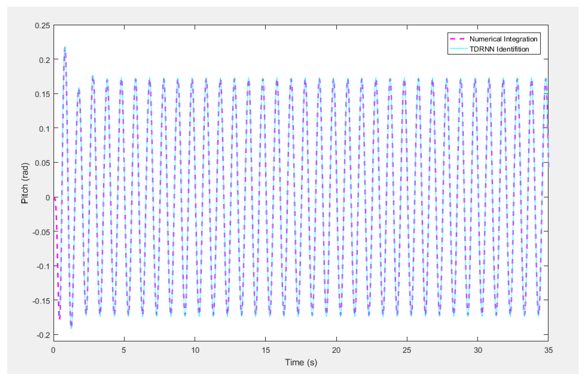Click the y-axis tick label -0.05
The image size is (588, 382).
pos(41,232)
